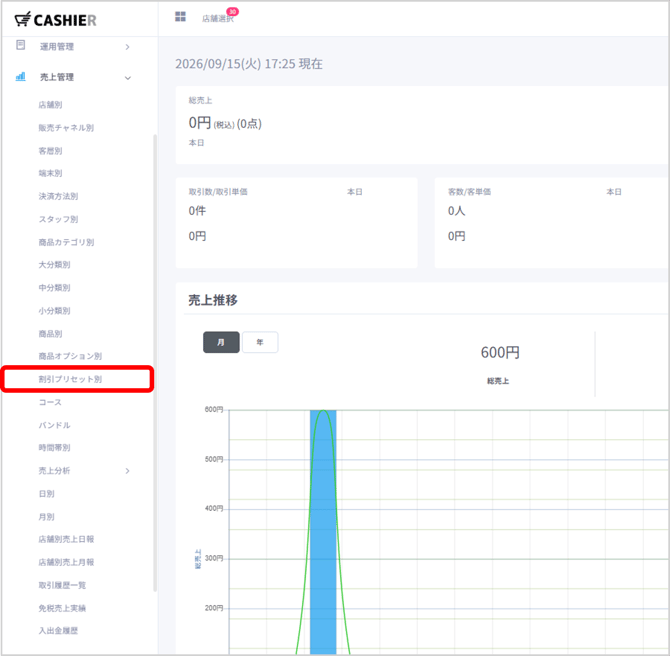
Task: Click the sidebar scrollbar
Action: (155, 363)
